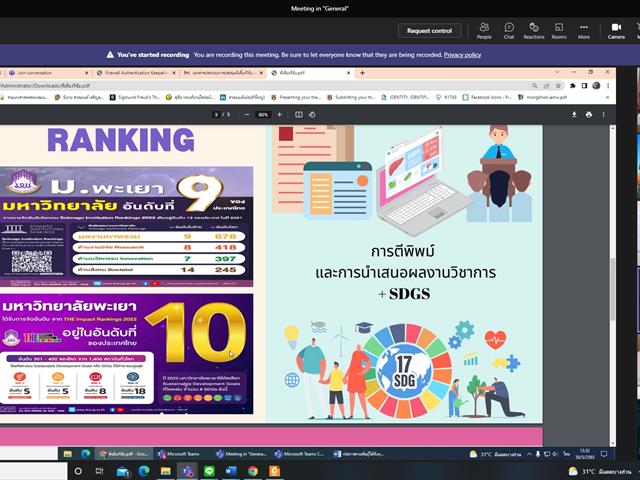
Task: Zoom in the PDF with plus
Action: (280, 115)
